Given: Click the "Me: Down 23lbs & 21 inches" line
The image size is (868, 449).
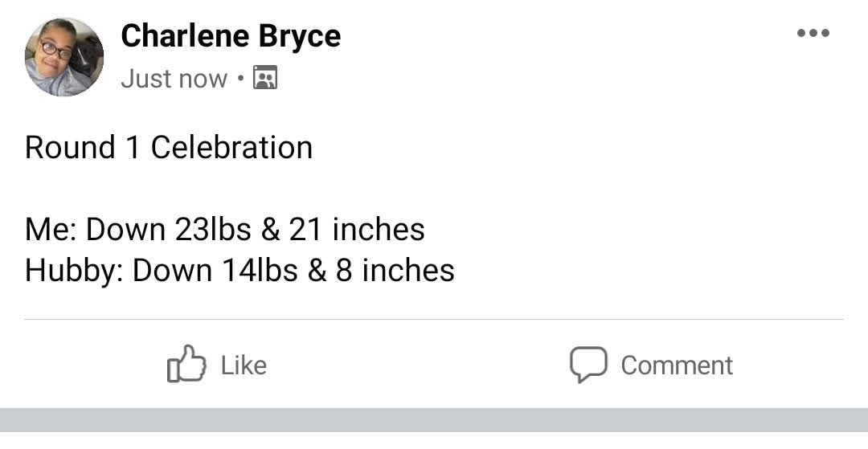Looking at the screenshot, I should 225,230.
